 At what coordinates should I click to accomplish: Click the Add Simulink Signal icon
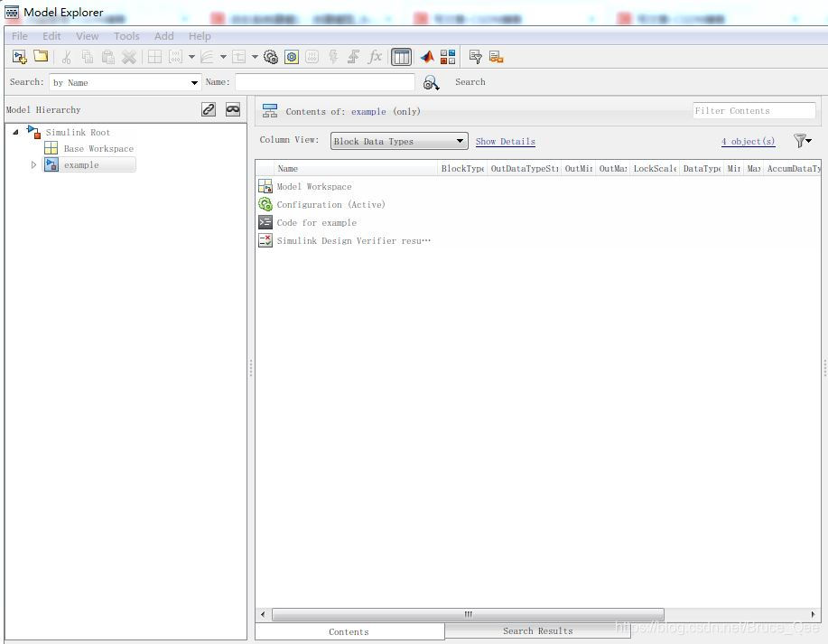pyautogui.click(x=207, y=57)
